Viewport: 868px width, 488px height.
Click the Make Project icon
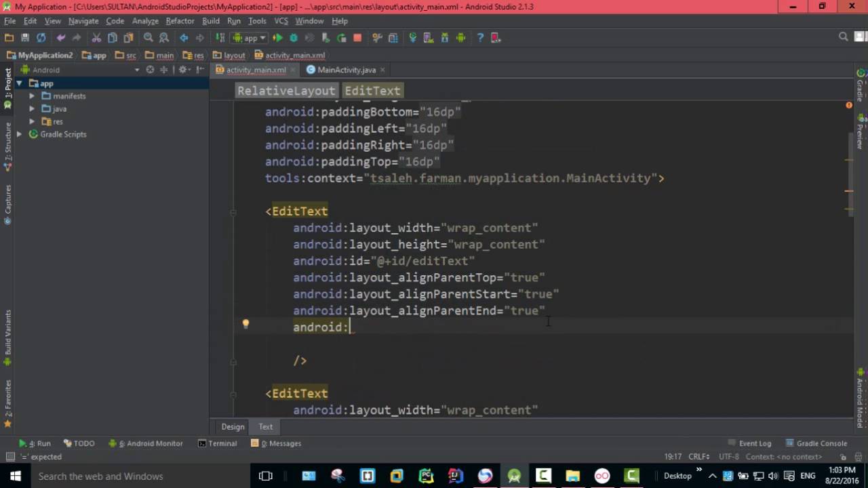click(220, 38)
